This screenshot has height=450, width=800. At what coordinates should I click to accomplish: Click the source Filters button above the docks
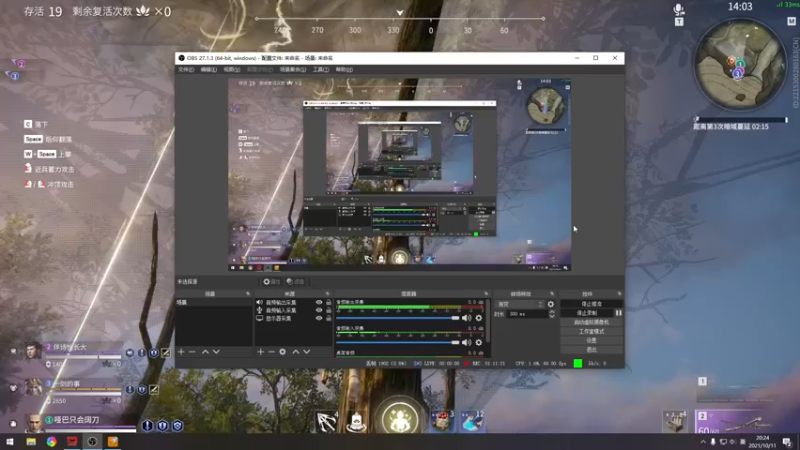[x=295, y=282]
